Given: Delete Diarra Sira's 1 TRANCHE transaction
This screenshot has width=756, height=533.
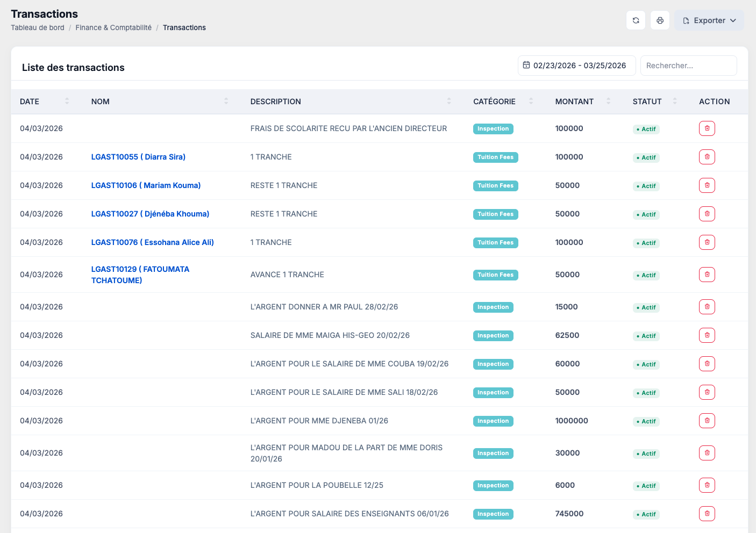Looking at the screenshot, I should click(x=707, y=157).
